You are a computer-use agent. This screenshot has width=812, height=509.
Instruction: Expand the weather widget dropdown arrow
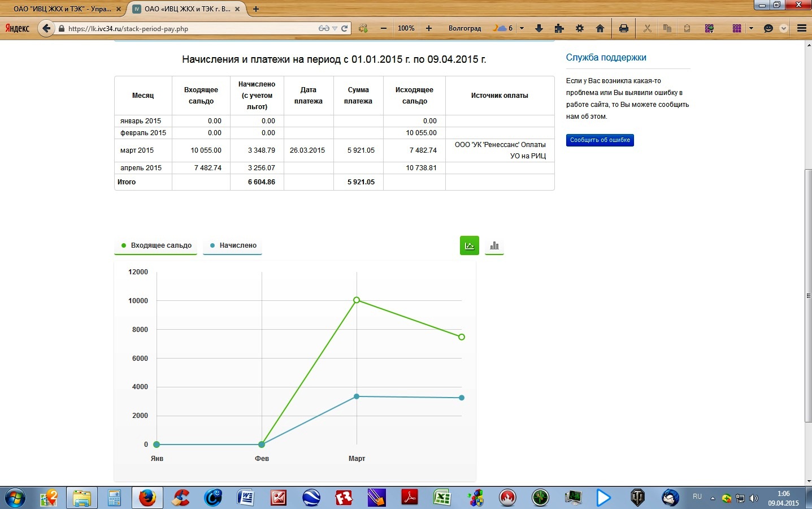522,28
